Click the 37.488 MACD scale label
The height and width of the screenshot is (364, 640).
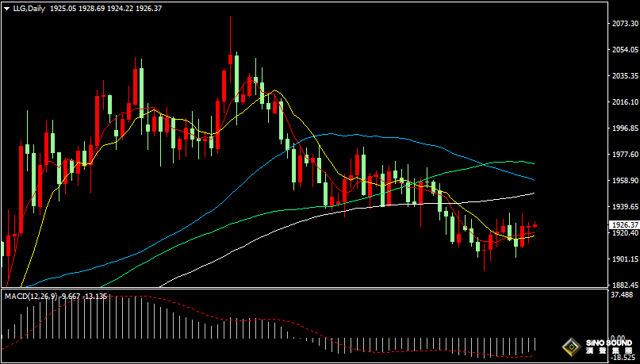click(x=623, y=296)
